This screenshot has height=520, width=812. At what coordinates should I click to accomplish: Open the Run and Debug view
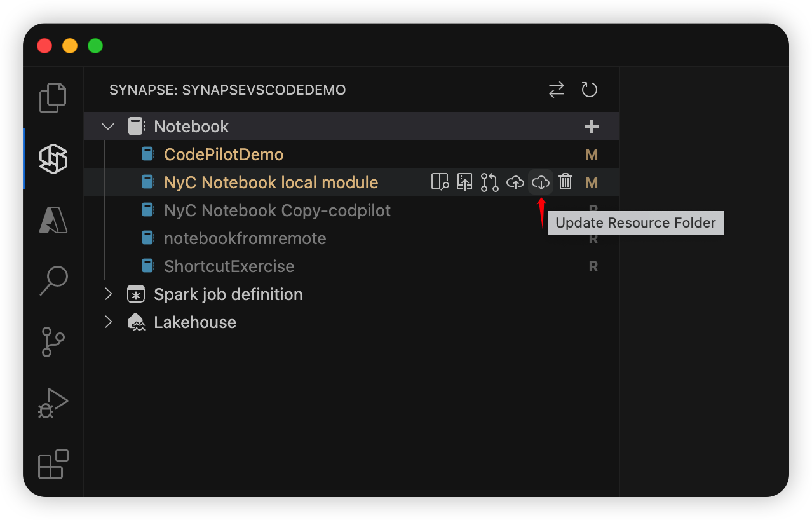(x=53, y=402)
